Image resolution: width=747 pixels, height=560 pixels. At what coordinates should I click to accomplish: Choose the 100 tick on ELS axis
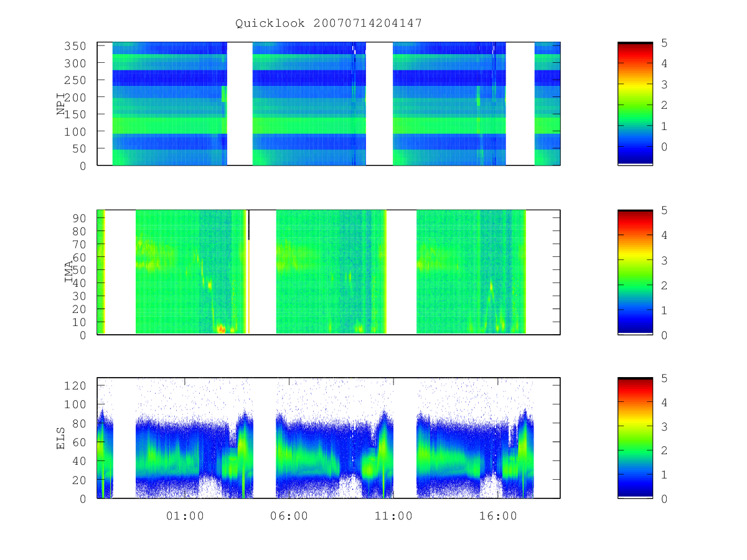(75, 404)
